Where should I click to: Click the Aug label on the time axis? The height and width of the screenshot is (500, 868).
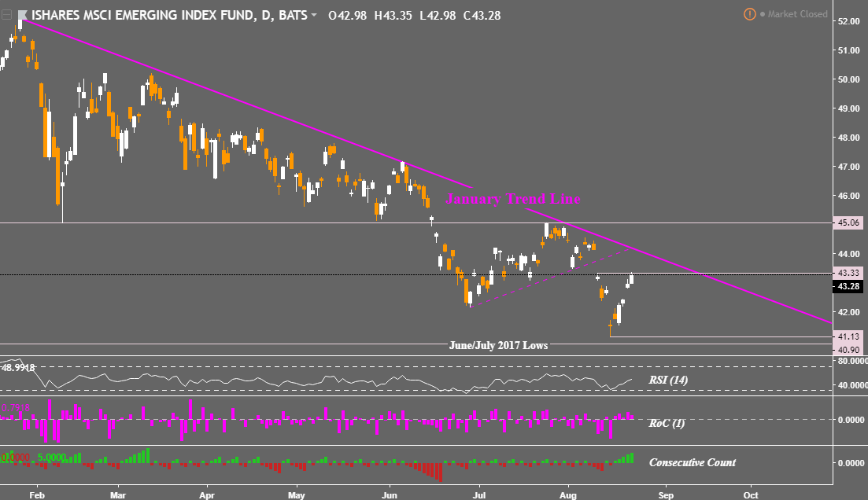(x=568, y=495)
